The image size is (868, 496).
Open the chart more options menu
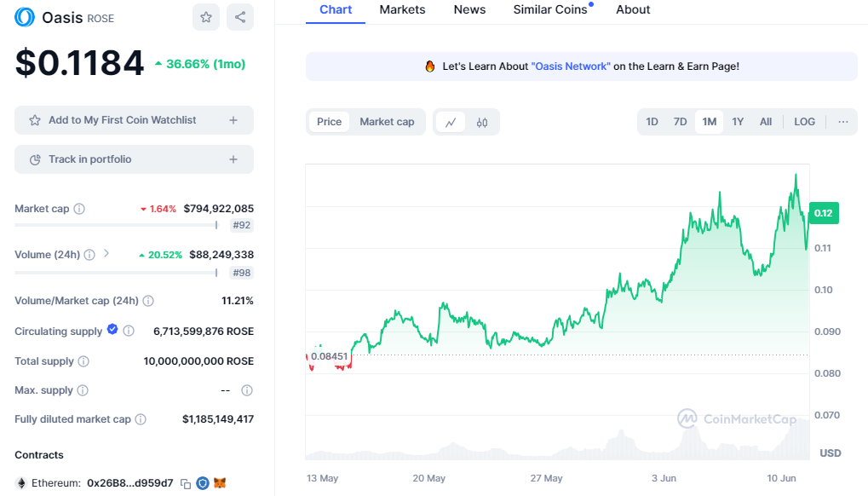point(842,122)
